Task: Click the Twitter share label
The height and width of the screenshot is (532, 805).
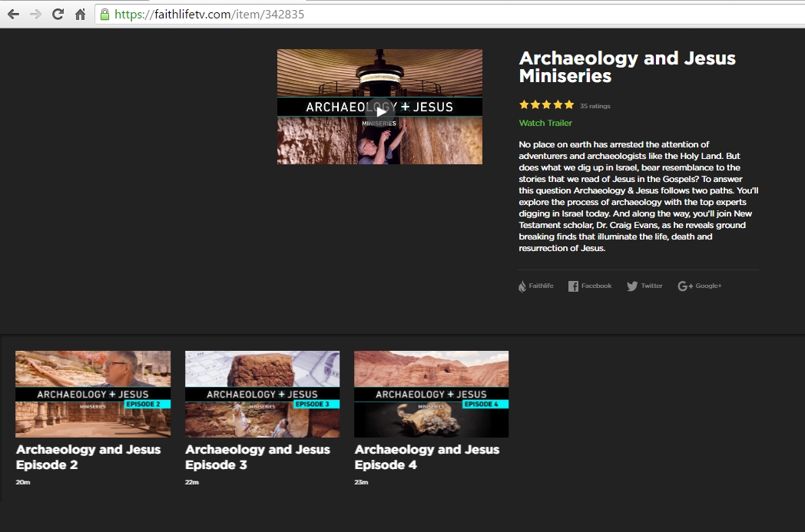Action: [651, 286]
